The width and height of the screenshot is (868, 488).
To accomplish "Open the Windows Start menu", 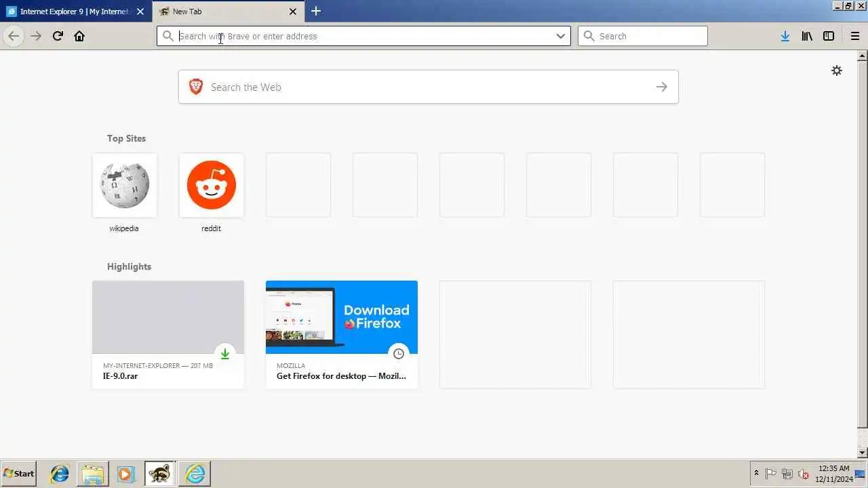I will click(19, 474).
